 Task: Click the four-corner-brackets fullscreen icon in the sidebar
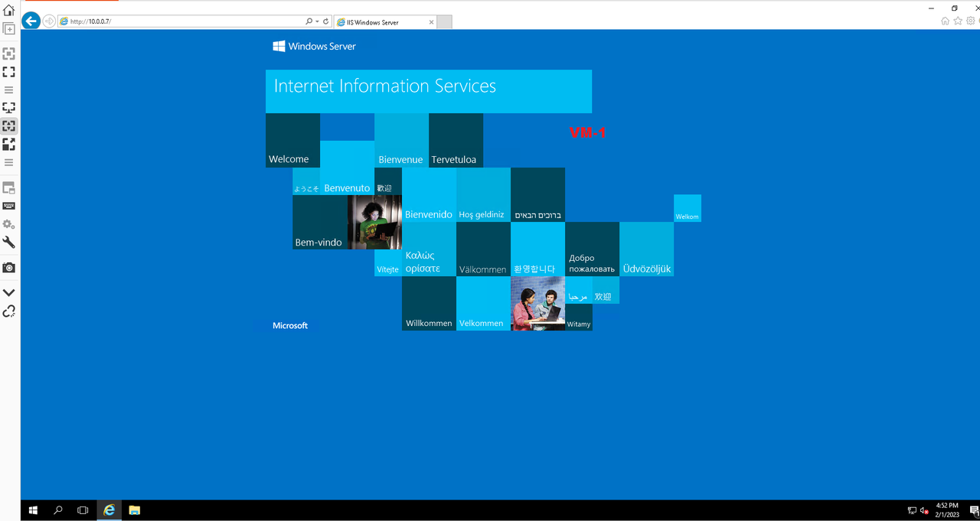9,72
